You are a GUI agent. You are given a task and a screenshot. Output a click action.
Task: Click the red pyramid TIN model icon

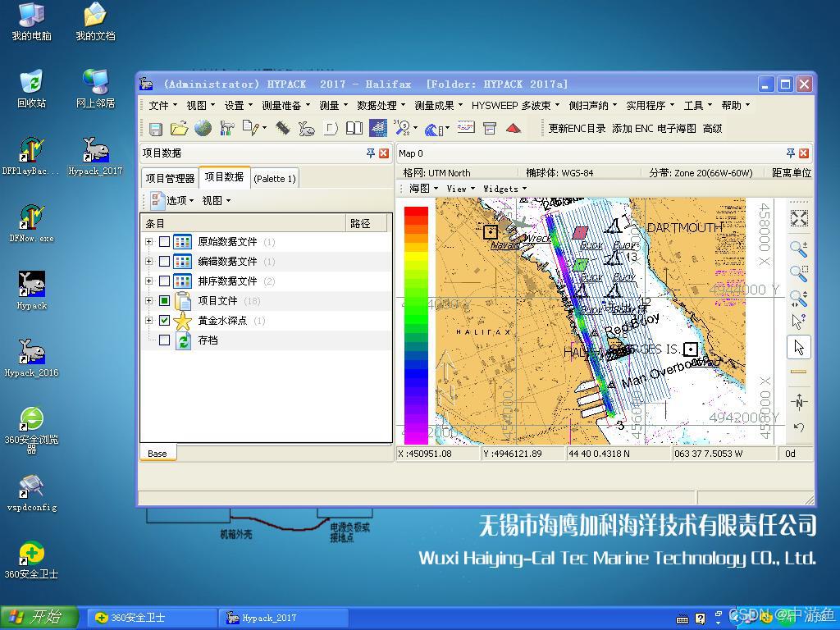[x=514, y=128]
